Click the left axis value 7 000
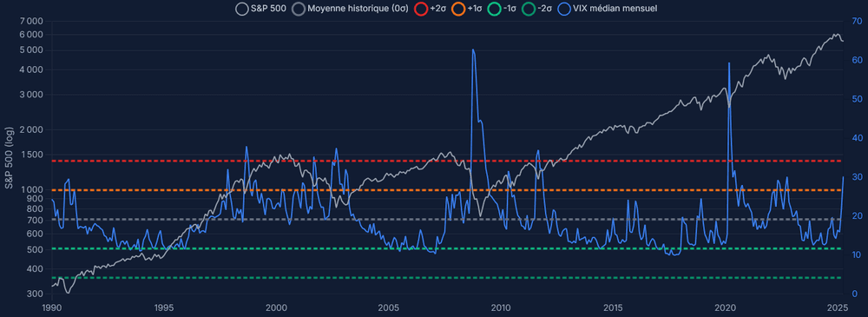868x317 pixels. coord(31,22)
